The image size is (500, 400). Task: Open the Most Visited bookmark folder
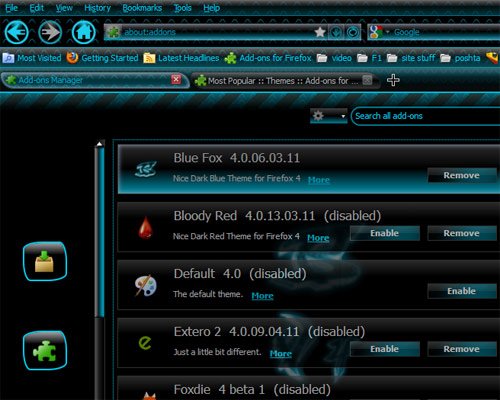pyautogui.click(x=32, y=58)
